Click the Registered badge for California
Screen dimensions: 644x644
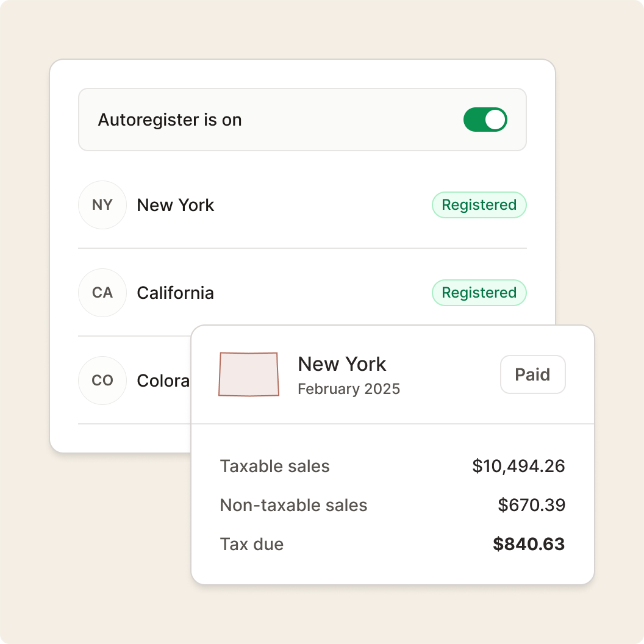tap(479, 293)
